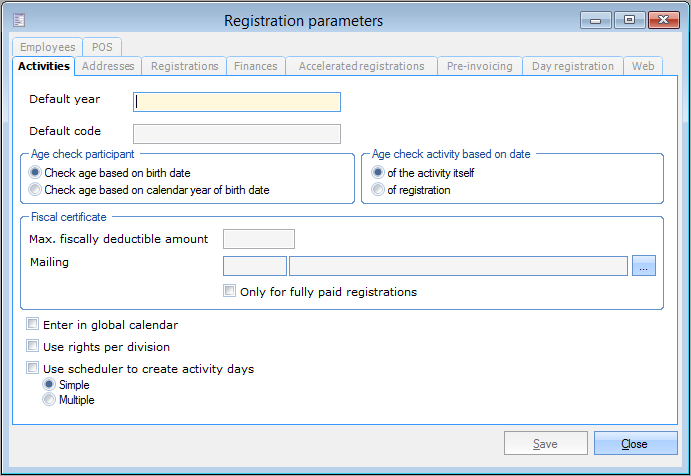Choose age check based on birth date
The width and height of the screenshot is (691, 476).
[x=36, y=173]
